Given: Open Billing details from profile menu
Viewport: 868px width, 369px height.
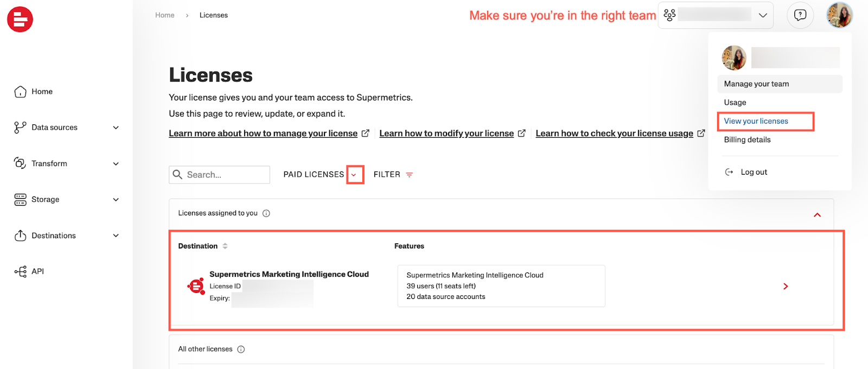Looking at the screenshot, I should coord(747,140).
